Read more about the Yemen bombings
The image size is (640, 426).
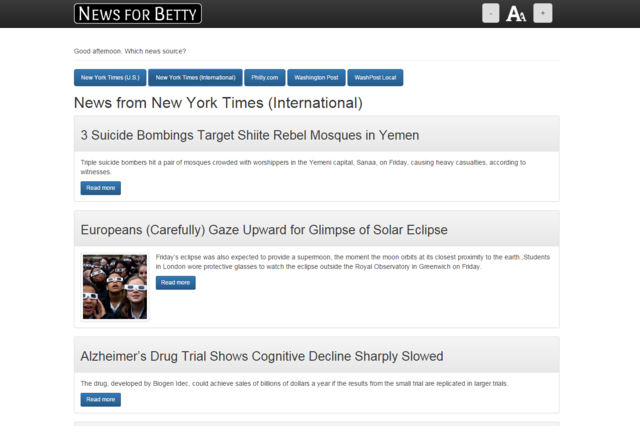(101, 188)
